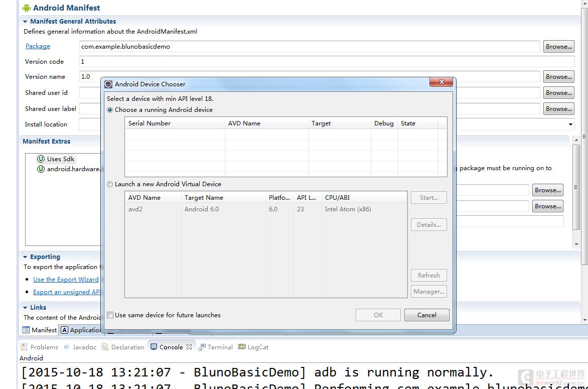The height and width of the screenshot is (389, 588).
Task: Close the Console view with its X icon
Action: tap(189, 347)
